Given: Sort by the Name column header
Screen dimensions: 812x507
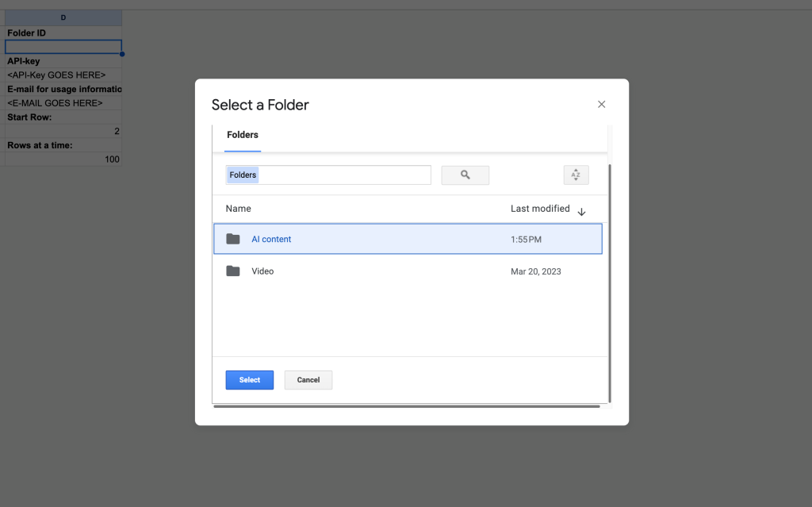Looking at the screenshot, I should (x=238, y=209).
